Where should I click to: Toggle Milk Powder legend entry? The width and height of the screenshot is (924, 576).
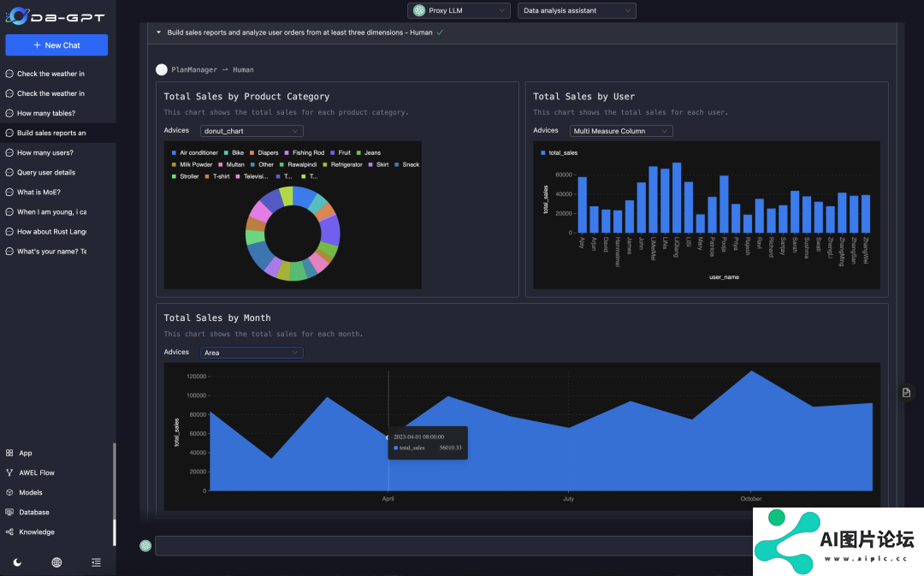point(192,164)
